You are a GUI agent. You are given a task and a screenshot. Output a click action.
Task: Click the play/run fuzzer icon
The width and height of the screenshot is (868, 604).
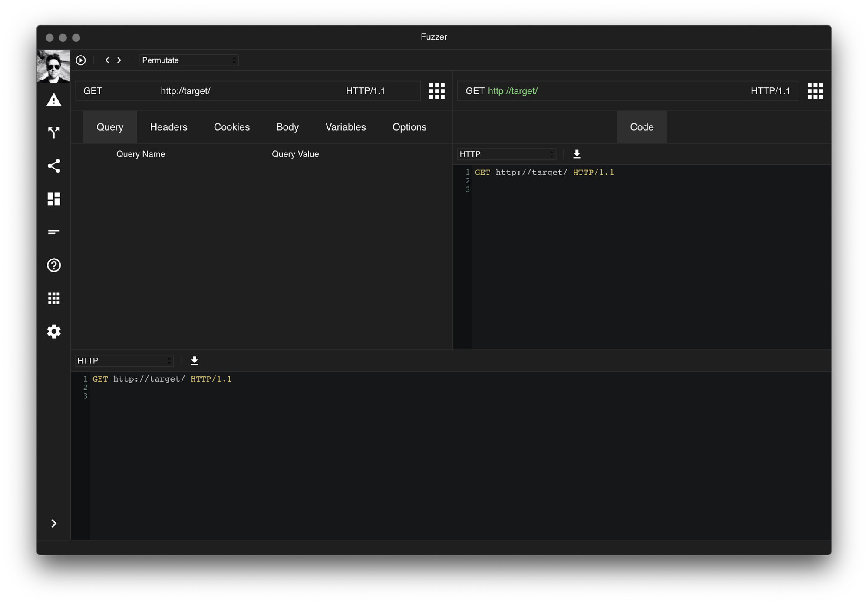tap(81, 60)
